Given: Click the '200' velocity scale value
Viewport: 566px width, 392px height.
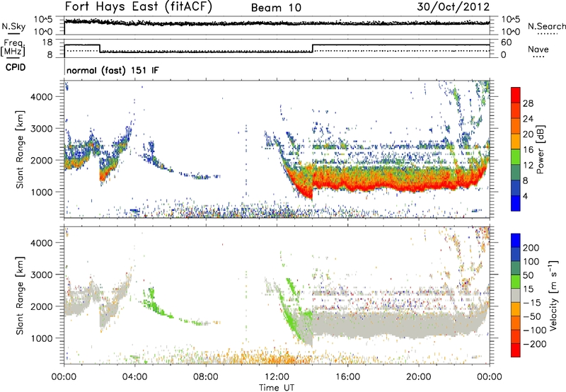Looking at the screenshot, I should (x=531, y=248).
